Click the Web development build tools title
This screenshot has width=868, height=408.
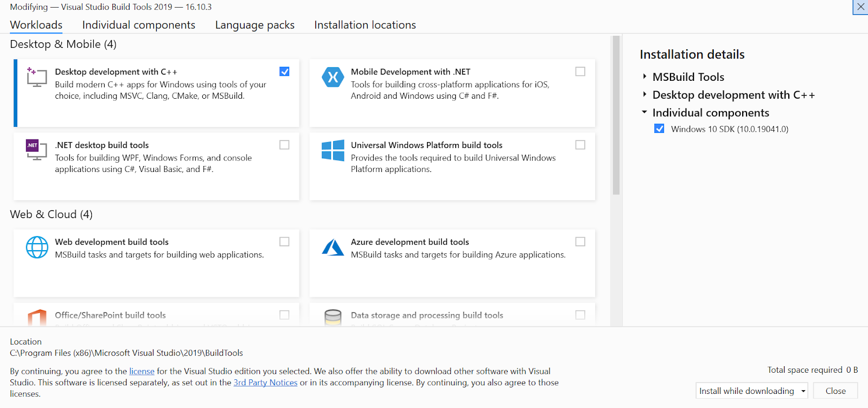tap(112, 241)
